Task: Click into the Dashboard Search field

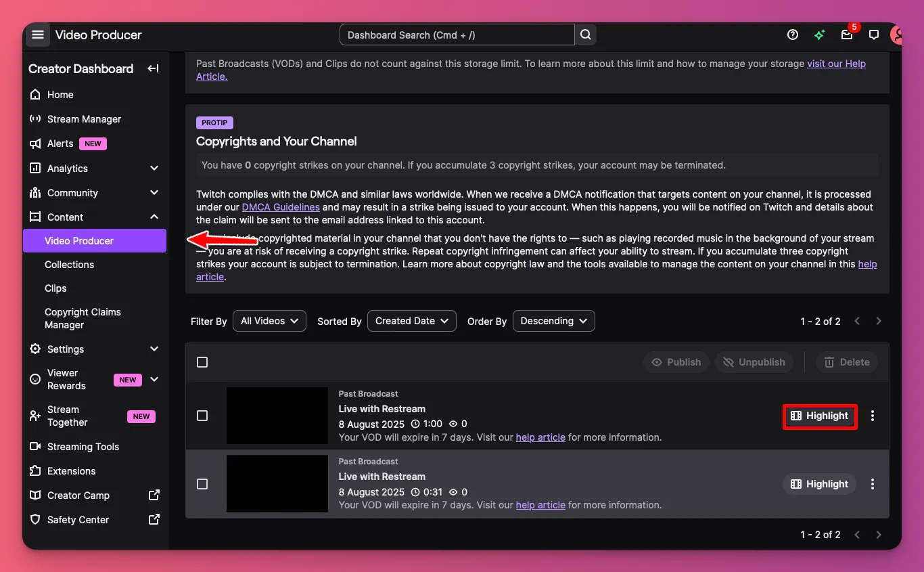Action: (x=457, y=35)
